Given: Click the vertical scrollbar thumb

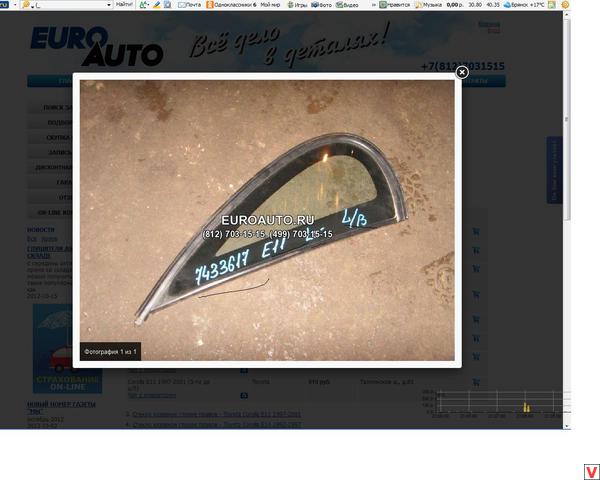Looking at the screenshot, I should (x=567, y=119).
